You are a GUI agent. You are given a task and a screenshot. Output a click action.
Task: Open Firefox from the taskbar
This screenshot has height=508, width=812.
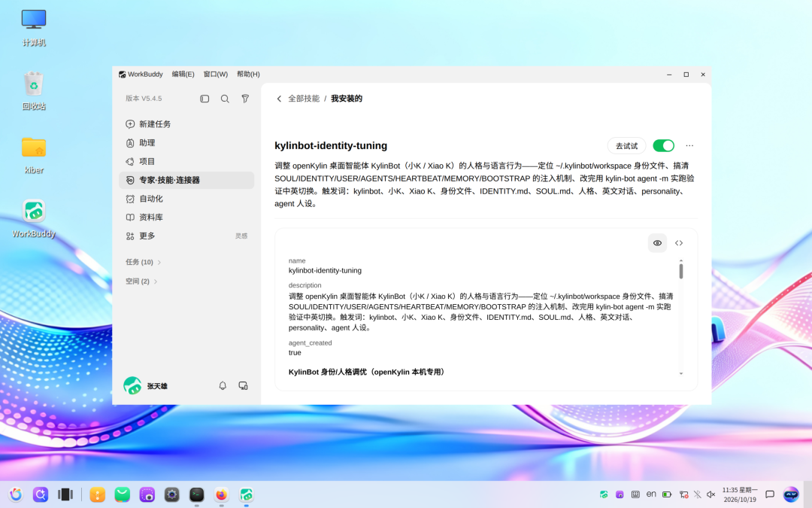[x=222, y=494]
